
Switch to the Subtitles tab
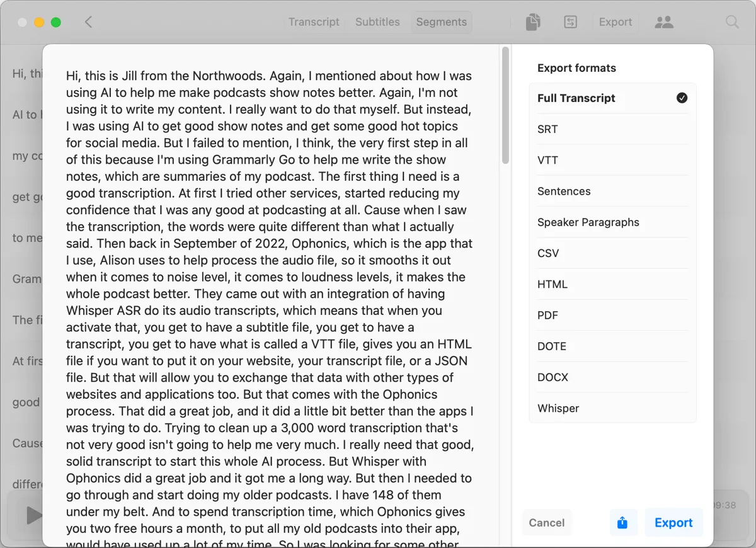pos(377,22)
